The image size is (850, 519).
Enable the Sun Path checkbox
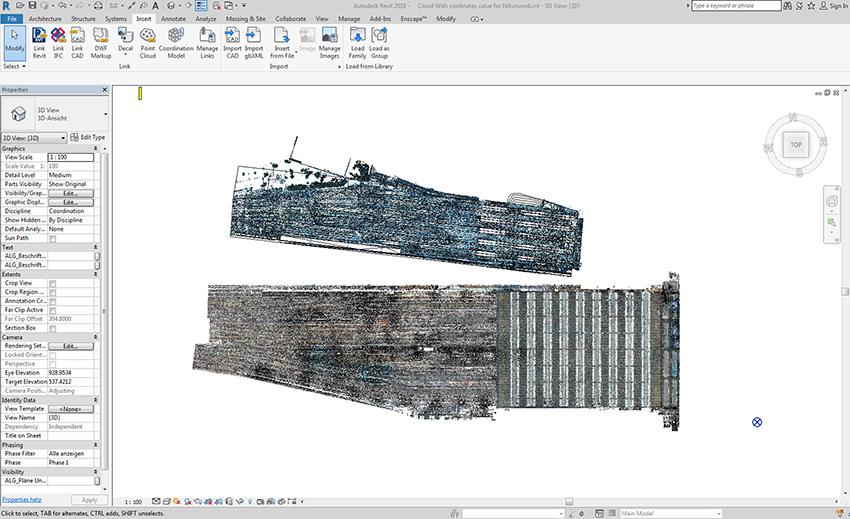[x=53, y=239]
